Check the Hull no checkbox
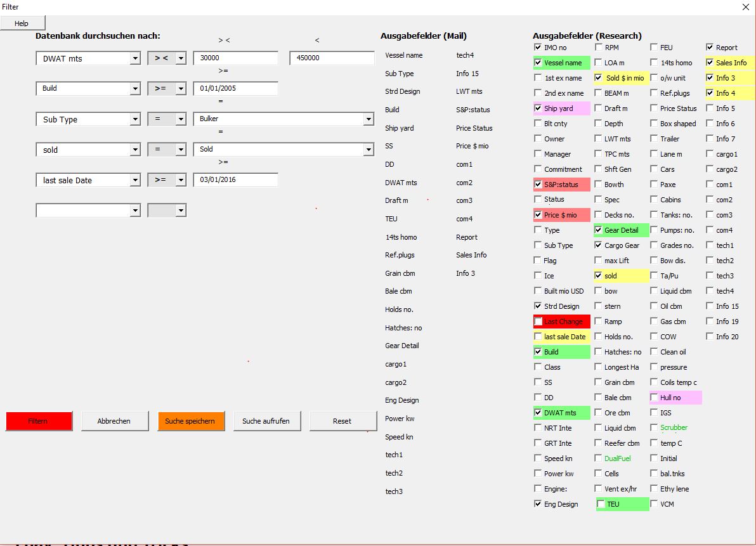Image resolution: width=756 pixels, height=546 pixels. coord(654,398)
